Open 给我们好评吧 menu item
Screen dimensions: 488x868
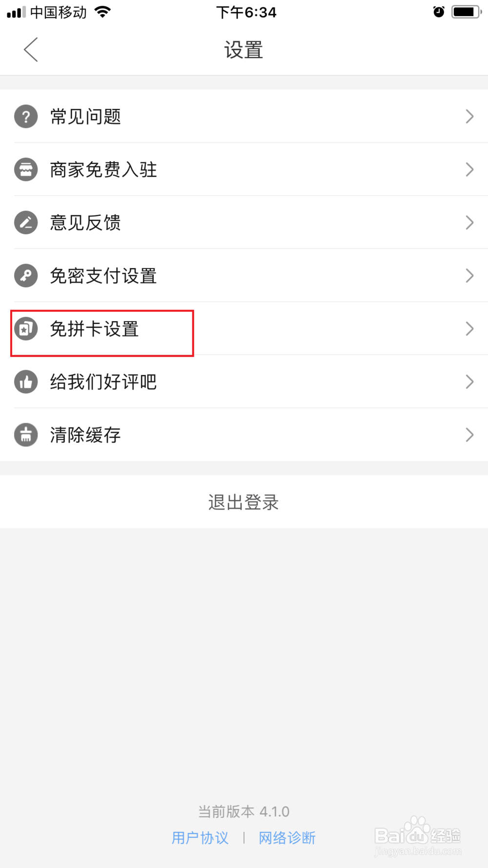103,382
